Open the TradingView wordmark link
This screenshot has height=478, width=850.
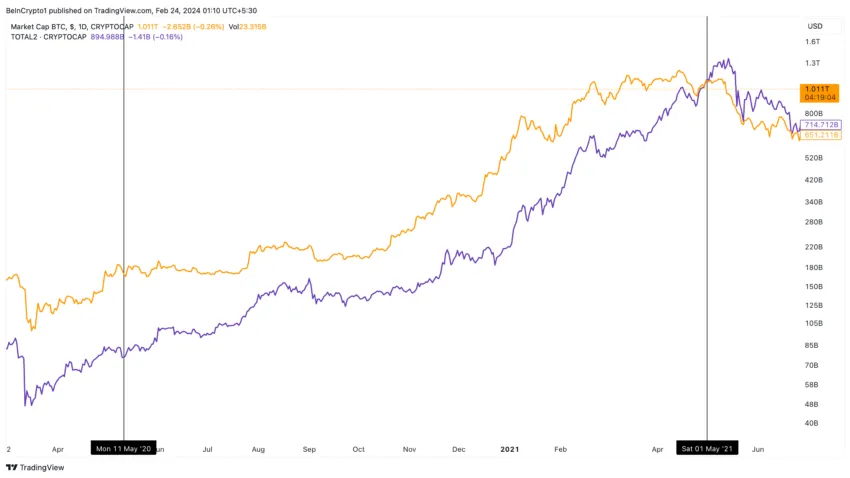[x=42, y=467]
